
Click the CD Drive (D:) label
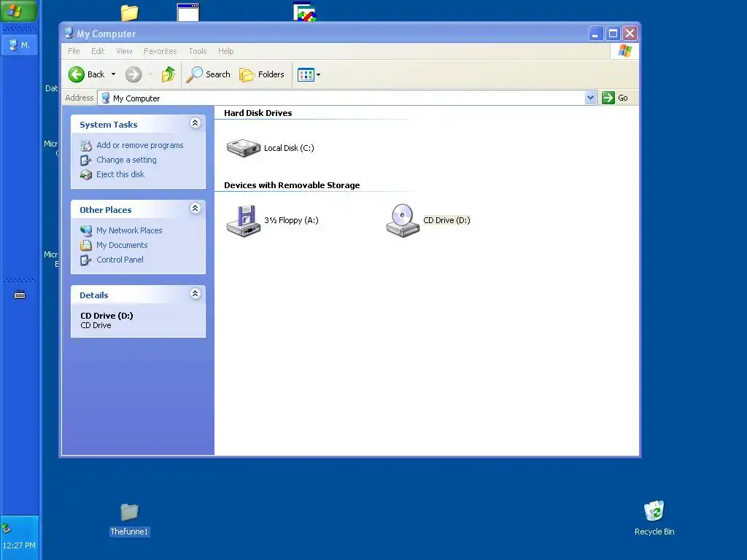point(446,220)
